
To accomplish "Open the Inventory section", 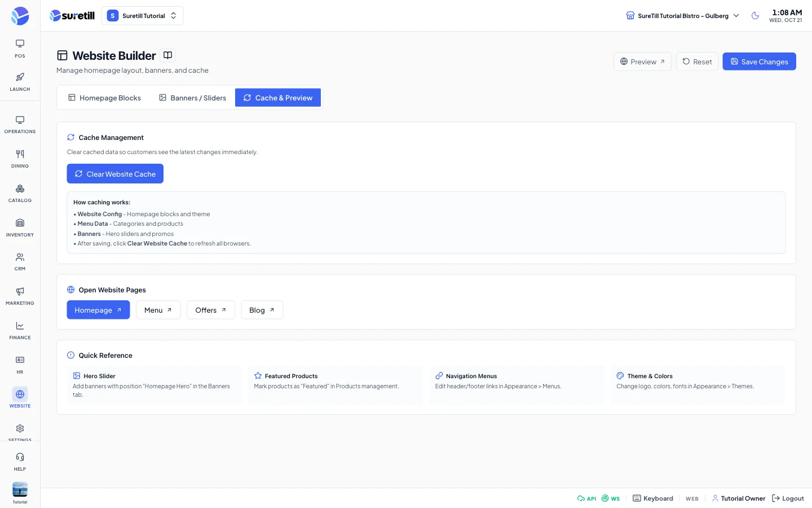I will tap(20, 228).
